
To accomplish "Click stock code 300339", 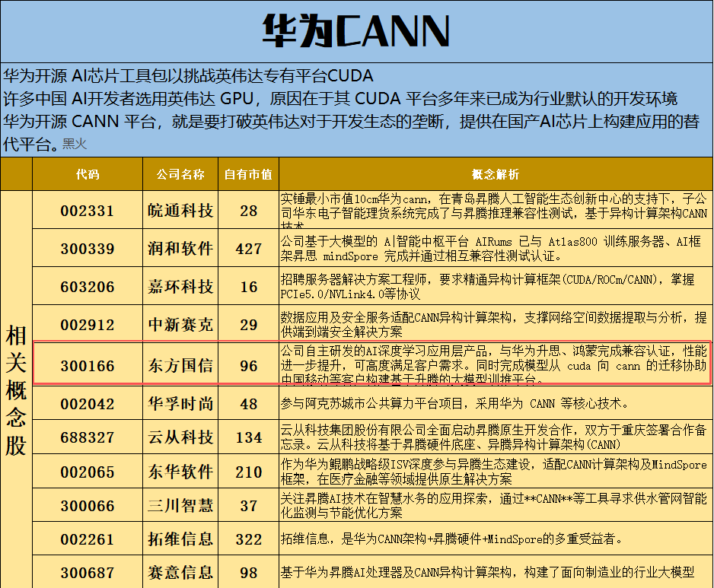I will tap(88, 249).
